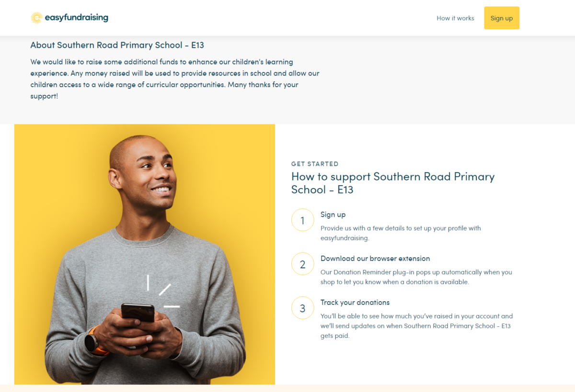The height and width of the screenshot is (392, 575).
Task: Click the Track your donations heading
Action: (x=355, y=302)
